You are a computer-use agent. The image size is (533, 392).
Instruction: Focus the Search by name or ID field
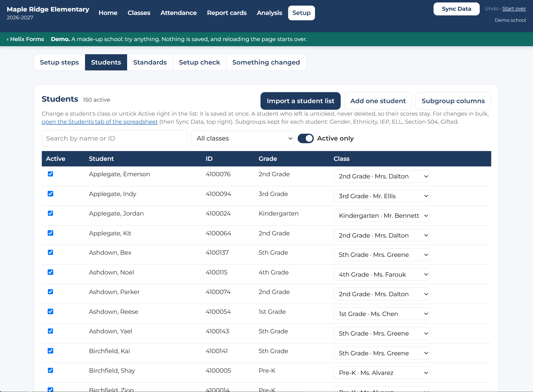tap(114, 138)
